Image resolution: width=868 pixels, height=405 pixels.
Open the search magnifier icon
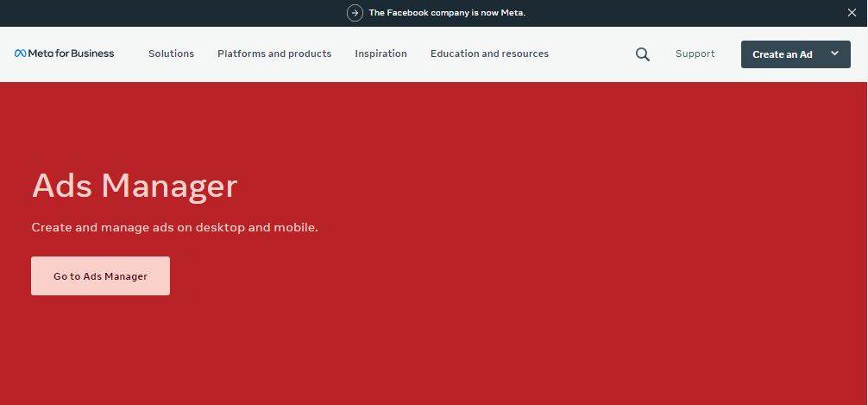pos(642,54)
